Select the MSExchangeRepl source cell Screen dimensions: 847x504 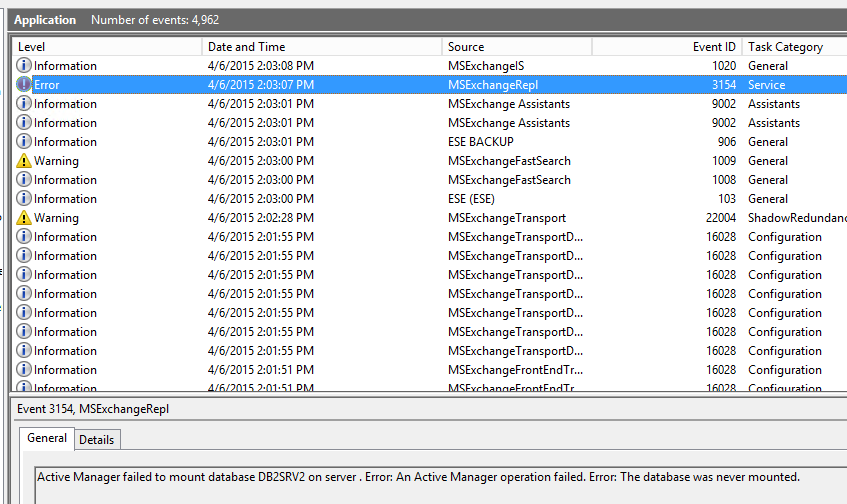493,85
